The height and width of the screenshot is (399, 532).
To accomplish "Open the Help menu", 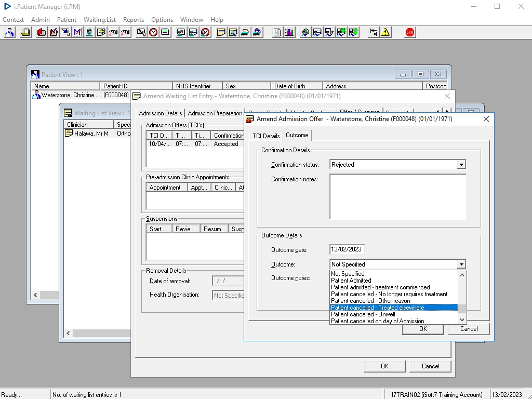I will [217, 20].
